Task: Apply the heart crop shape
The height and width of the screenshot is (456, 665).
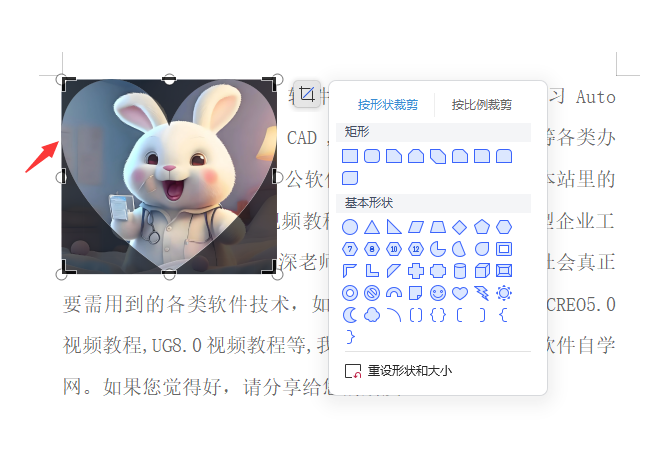Action: tap(460, 293)
